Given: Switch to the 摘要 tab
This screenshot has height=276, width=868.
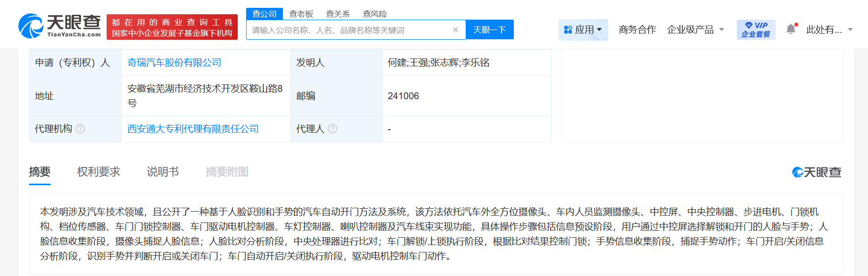Looking at the screenshot, I should [40, 172].
